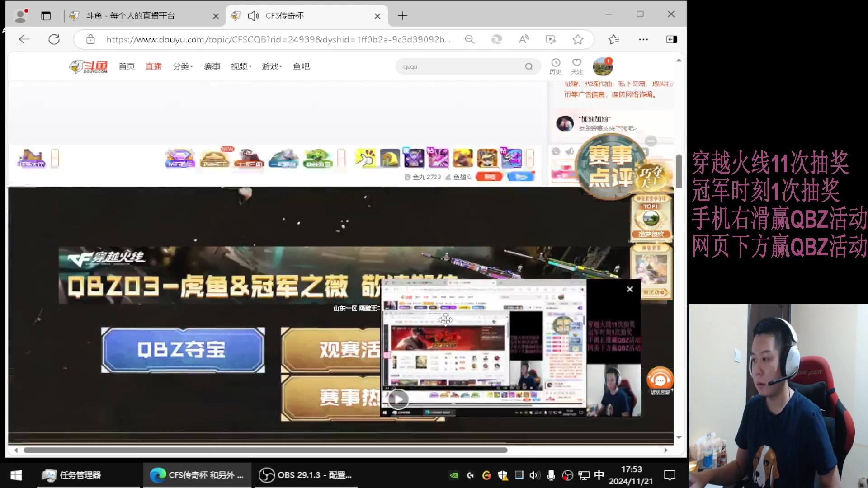Open the 首页 menu item
The width and height of the screenshot is (868, 488).
(x=127, y=66)
